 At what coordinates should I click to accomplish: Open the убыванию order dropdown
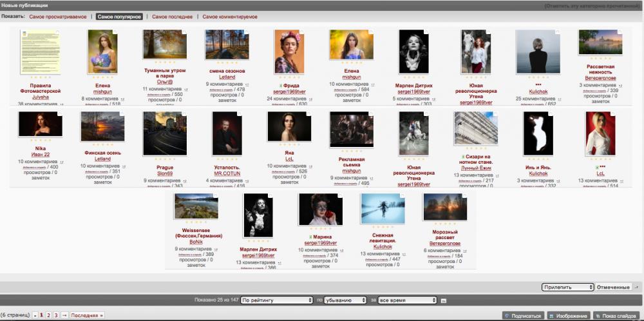click(x=345, y=300)
